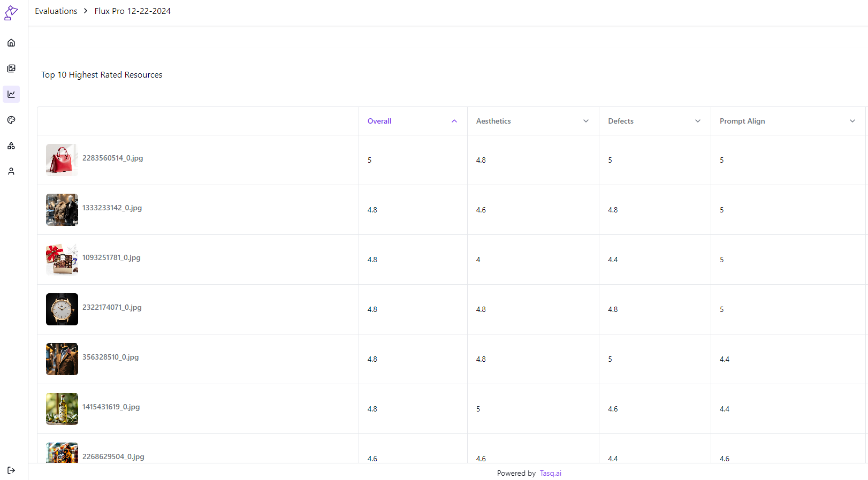
Task: Click the Prompt Align column header label
Action: click(x=742, y=121)
